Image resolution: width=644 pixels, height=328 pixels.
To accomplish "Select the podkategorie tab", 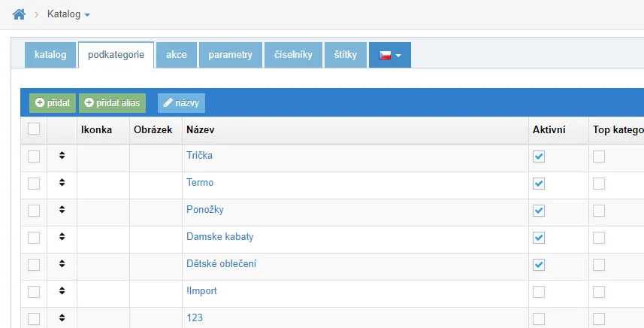I will 116,55.
